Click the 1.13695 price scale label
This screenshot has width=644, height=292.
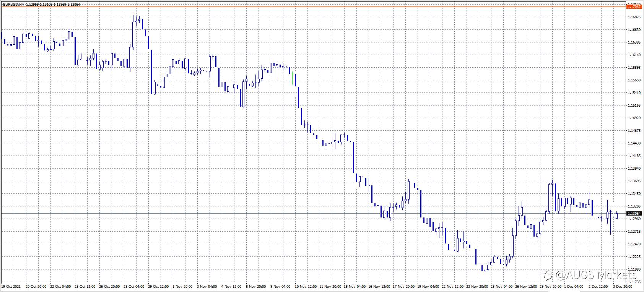(634, 181)
